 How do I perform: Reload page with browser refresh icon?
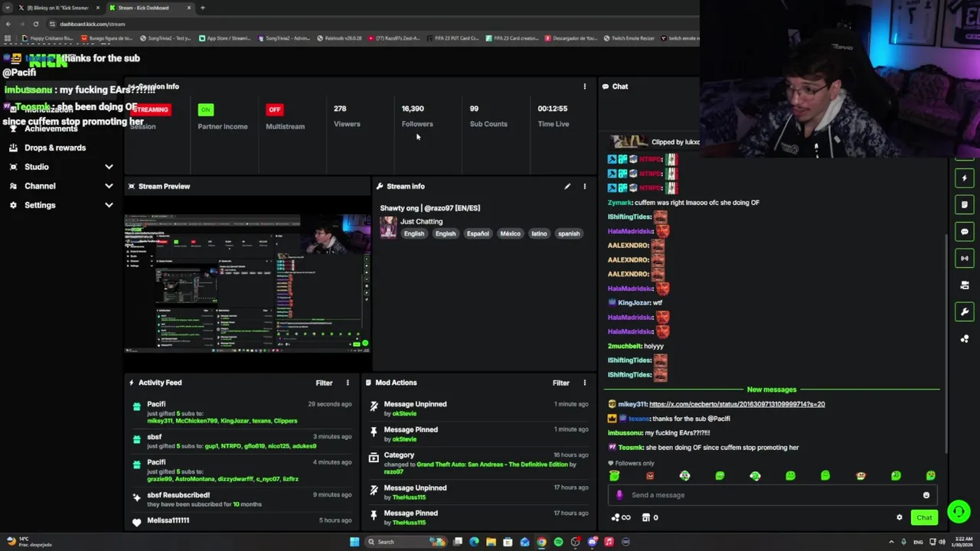pyautogui.click(x=35, y=24)
